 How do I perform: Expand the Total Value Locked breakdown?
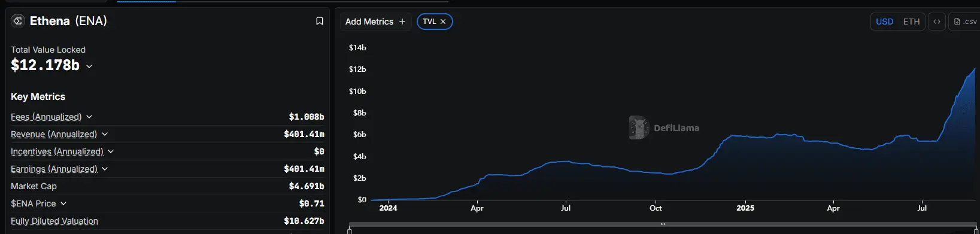89,66
